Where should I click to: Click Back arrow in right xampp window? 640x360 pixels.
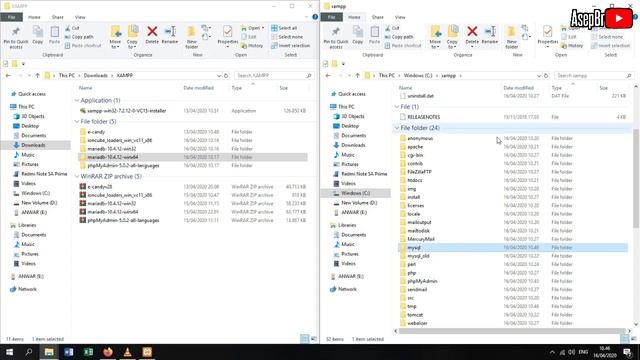click(x=328, y=76)
